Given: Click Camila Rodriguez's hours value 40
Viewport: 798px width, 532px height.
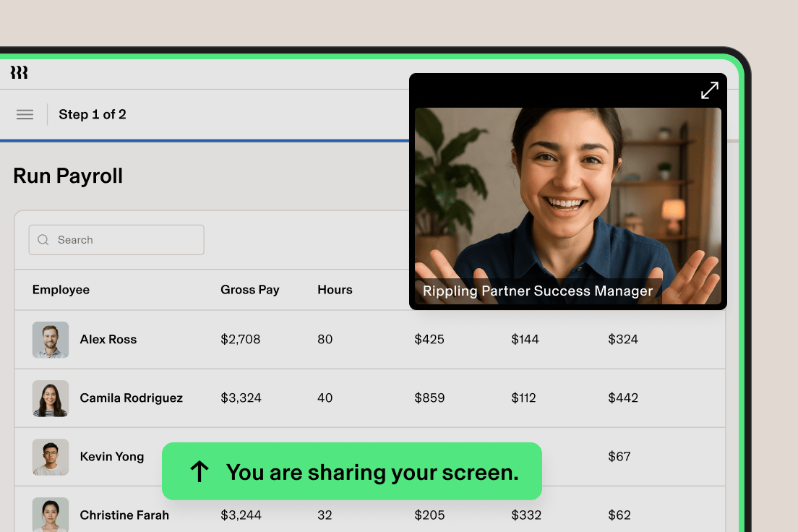Looking at the screenshot, I should pyautogui.click(x=325, y=398).
